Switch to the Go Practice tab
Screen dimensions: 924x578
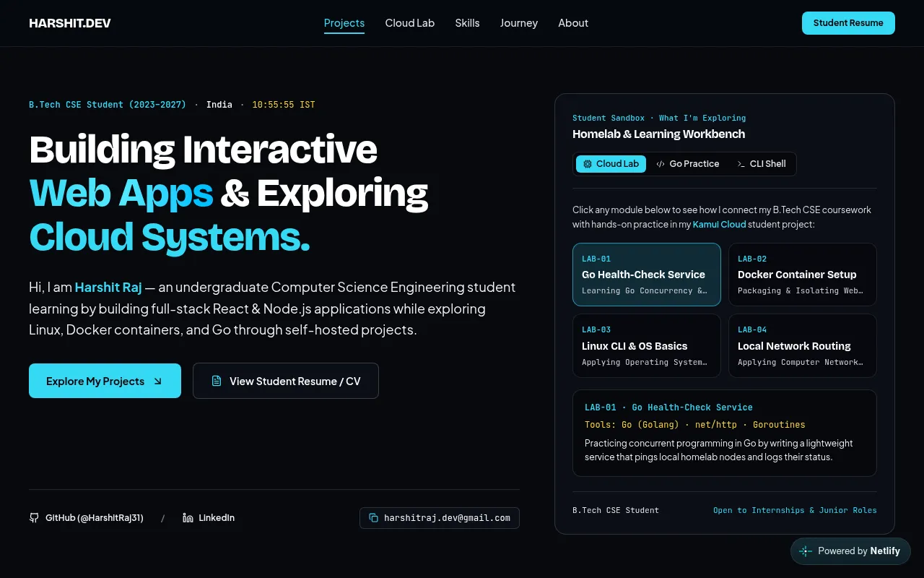click(x=687, y=164)
